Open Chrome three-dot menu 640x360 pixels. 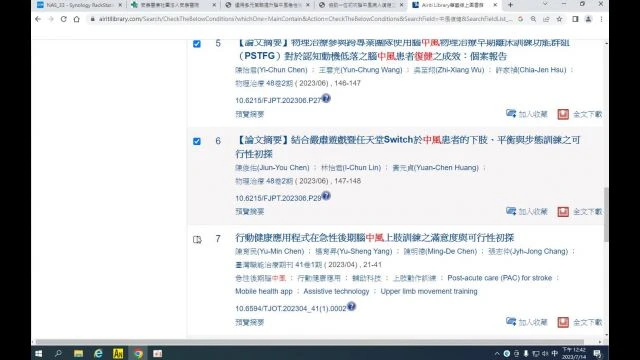click(601, 19)
